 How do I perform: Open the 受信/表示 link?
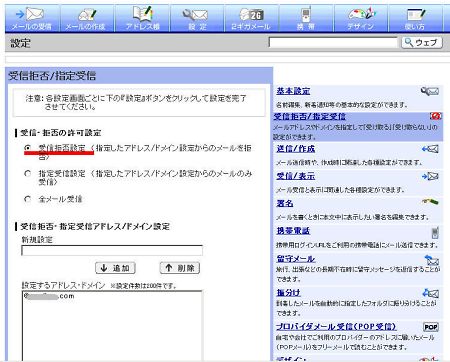295,176
